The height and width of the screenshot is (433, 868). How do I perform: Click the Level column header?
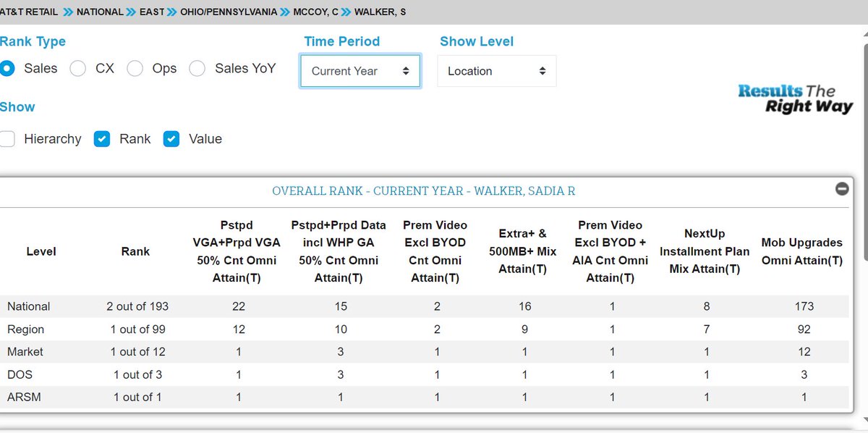pos(41,251)
